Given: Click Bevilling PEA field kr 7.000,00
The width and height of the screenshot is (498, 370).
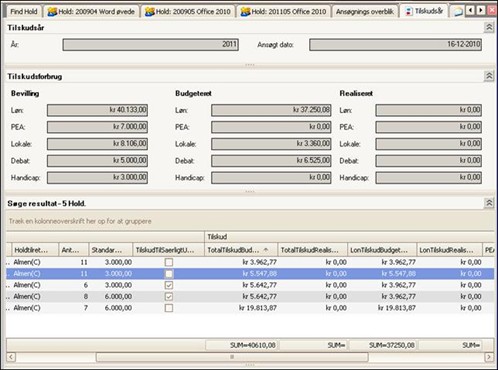Looking at the screenshot, I should coord(97,127).
